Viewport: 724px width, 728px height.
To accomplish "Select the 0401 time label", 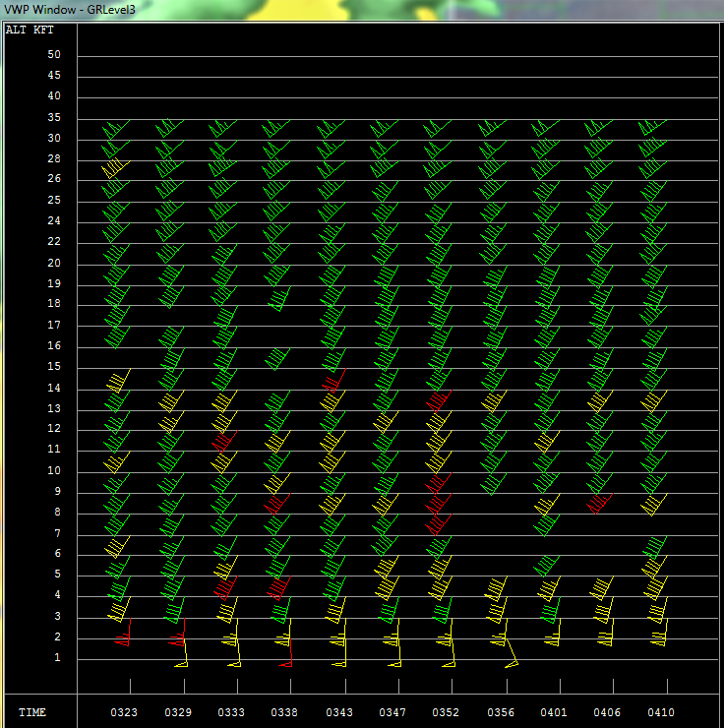I will coord(554,712).
